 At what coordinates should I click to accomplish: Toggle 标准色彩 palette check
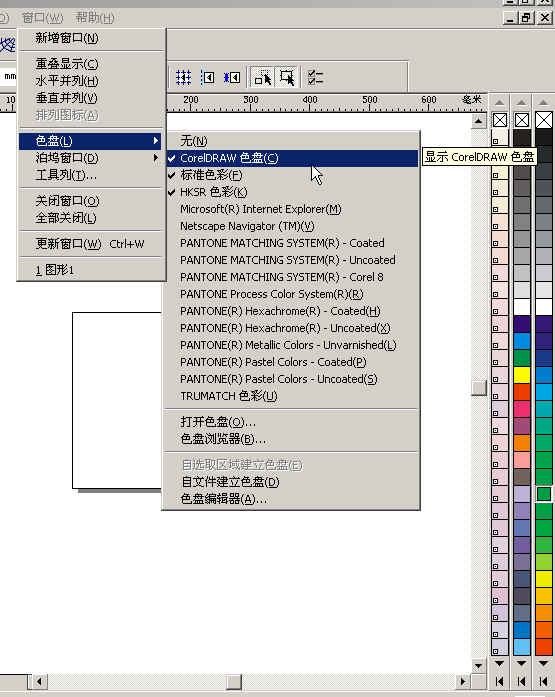pyautogui.click(x=292, y=175)
